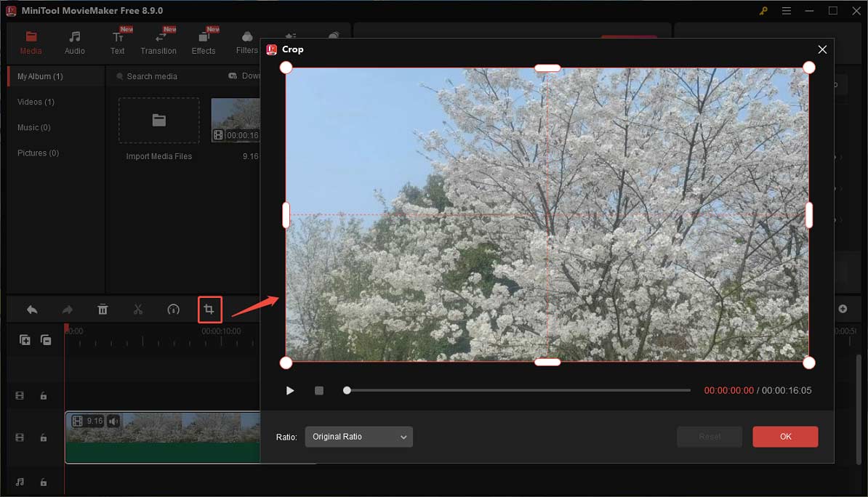Toggle lock on the main video track
The image size is (868, 497).
pos(43,437)
